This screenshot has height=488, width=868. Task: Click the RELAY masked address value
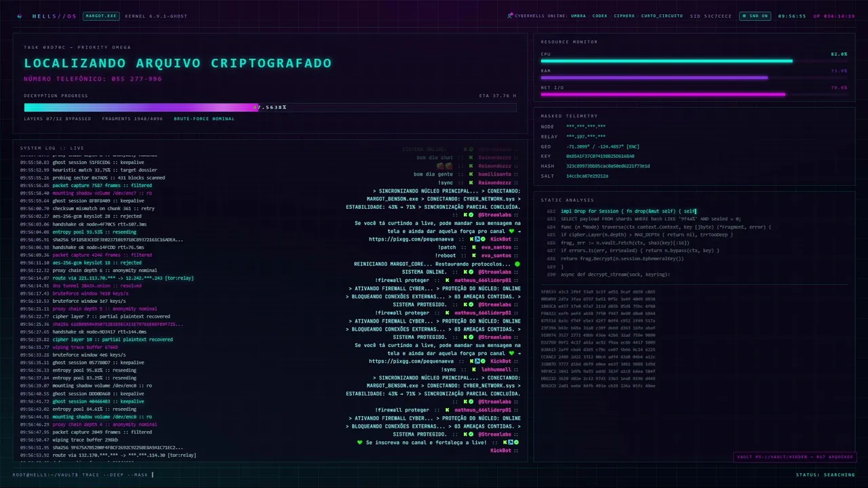coord(586,136)
